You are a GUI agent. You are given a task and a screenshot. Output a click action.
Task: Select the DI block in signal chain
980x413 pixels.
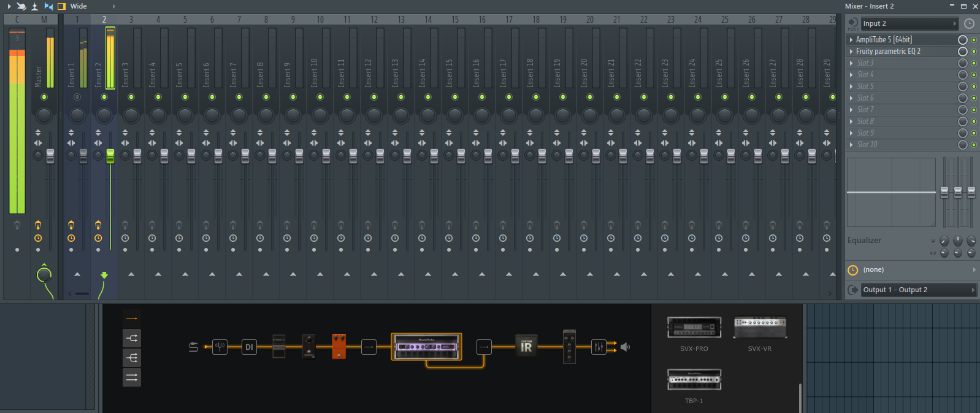click(249, 347)
